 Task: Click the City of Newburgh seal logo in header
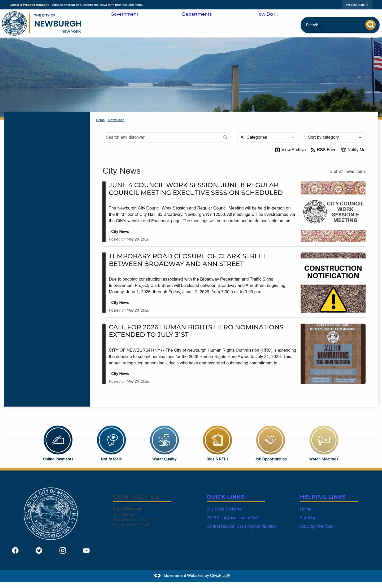pos(15,23)
